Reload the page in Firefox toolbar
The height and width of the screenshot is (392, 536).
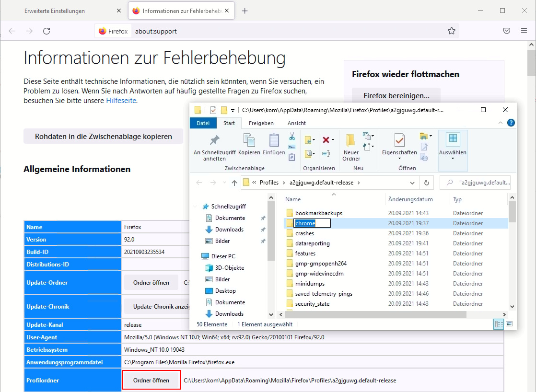point(47,31)
